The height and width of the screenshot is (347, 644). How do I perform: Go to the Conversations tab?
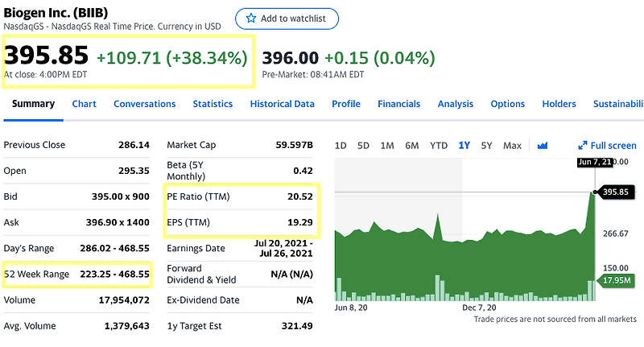145,104
